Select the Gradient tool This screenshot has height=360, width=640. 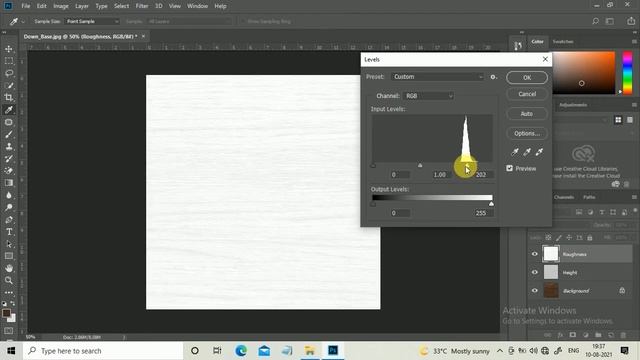tap(9, 183)
